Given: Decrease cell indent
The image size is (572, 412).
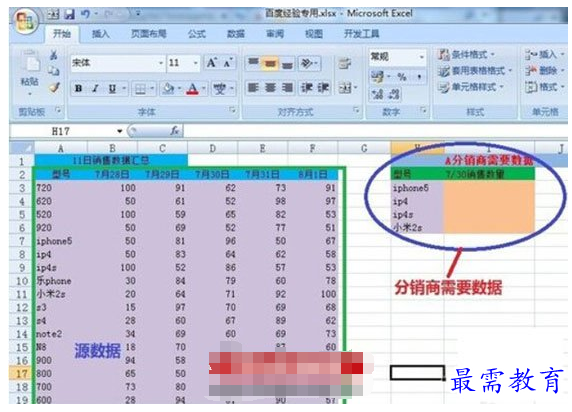Looking at the screenshot, I should click(306, 88).
